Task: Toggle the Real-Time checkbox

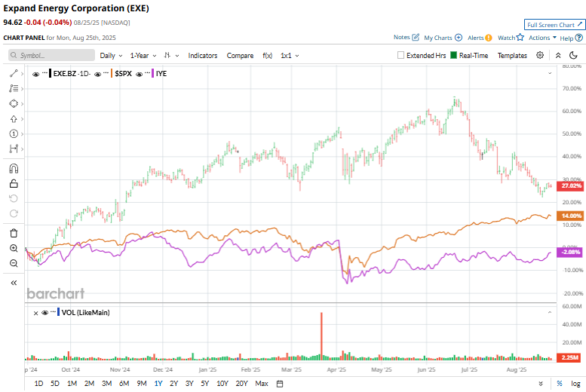Action: pos(454,55)
